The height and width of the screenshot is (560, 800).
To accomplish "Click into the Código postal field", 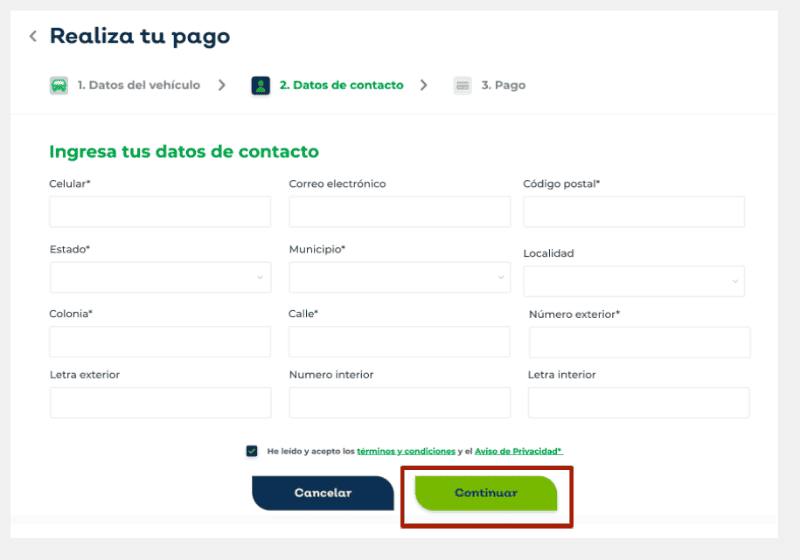I will [x=633, y=212].
